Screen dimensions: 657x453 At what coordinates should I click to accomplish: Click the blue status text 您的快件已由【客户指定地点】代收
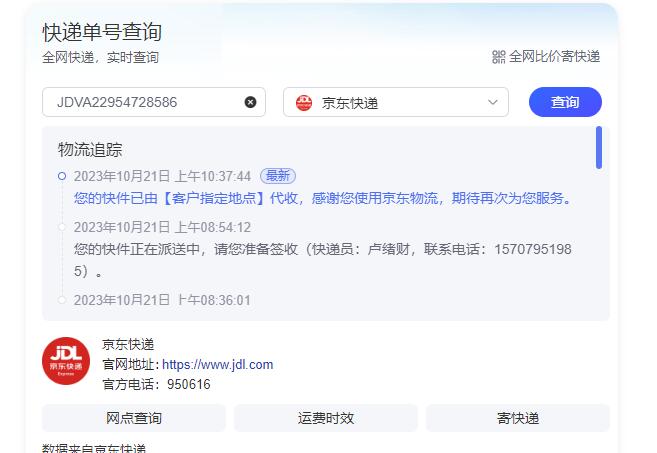click(186, 198)
